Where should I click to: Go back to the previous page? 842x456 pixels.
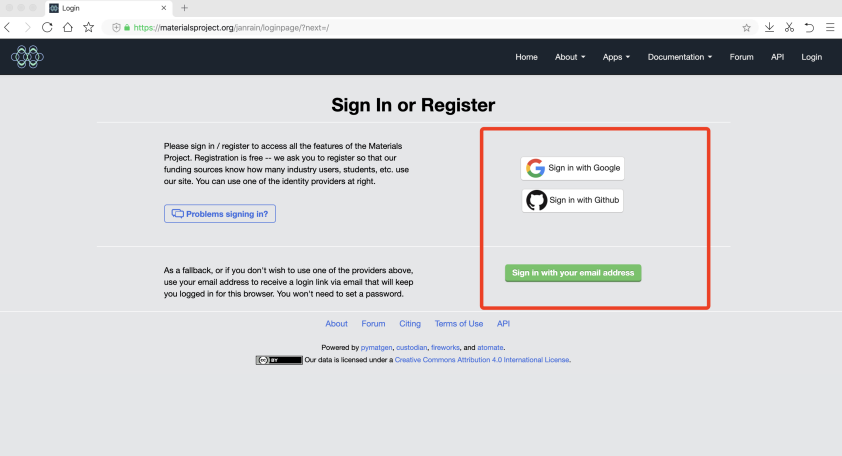[x=8, y=27]
